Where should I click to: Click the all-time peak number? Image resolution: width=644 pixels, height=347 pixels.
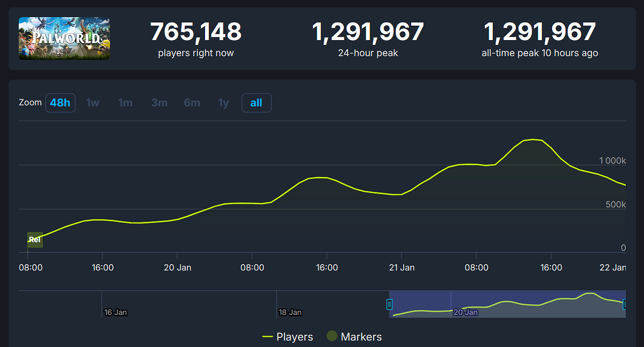pos(539,32)
